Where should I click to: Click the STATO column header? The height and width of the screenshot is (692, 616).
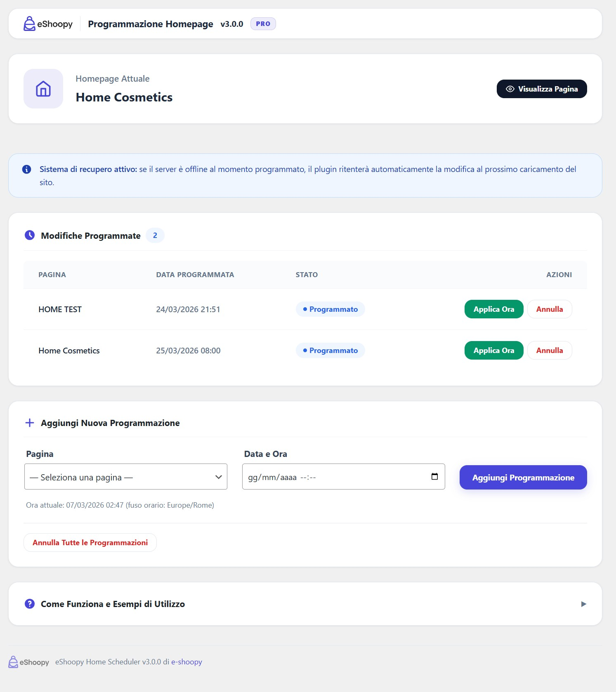pos(307,275)
